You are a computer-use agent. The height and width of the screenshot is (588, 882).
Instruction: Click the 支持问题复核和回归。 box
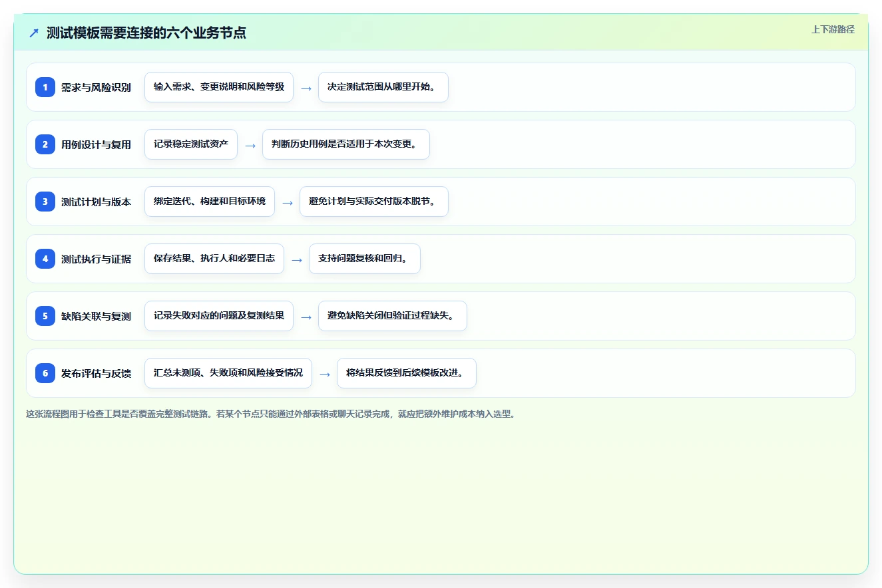365,259
